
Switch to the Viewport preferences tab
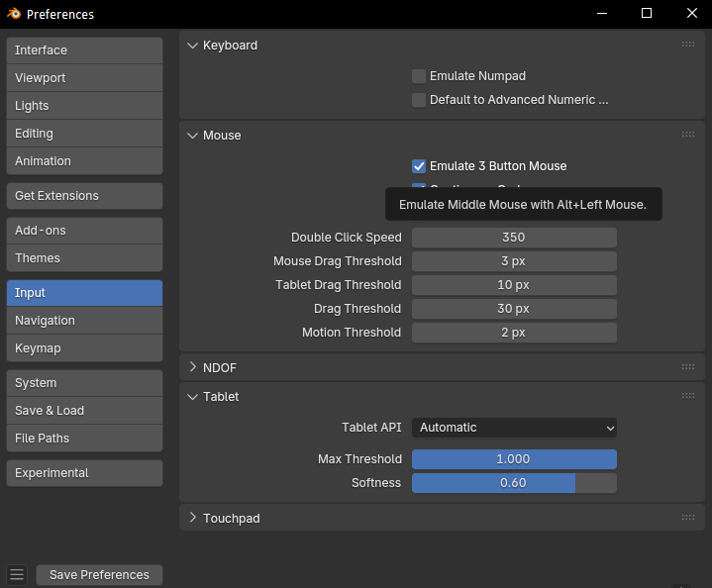[84, 78]
